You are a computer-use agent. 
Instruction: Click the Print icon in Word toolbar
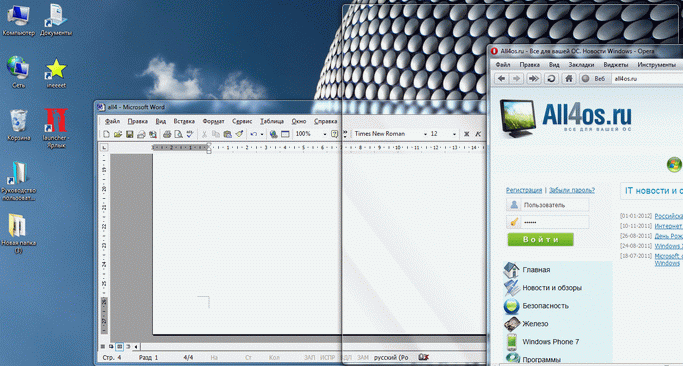coord(167,134)
